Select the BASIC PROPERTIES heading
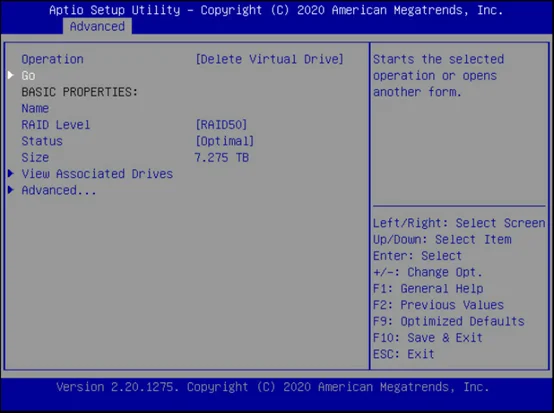The height and width of the screenshot is (413, 554). tap(79, 92)
